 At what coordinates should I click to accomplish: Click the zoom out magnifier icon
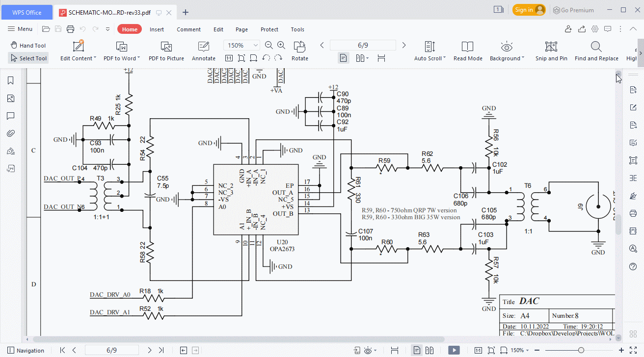[269, 45]
